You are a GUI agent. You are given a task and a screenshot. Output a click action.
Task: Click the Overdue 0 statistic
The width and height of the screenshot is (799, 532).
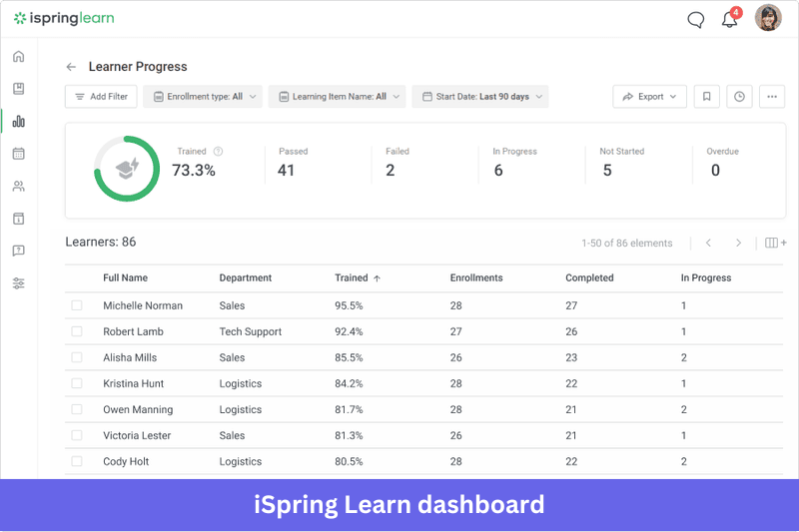pos(722,163)
